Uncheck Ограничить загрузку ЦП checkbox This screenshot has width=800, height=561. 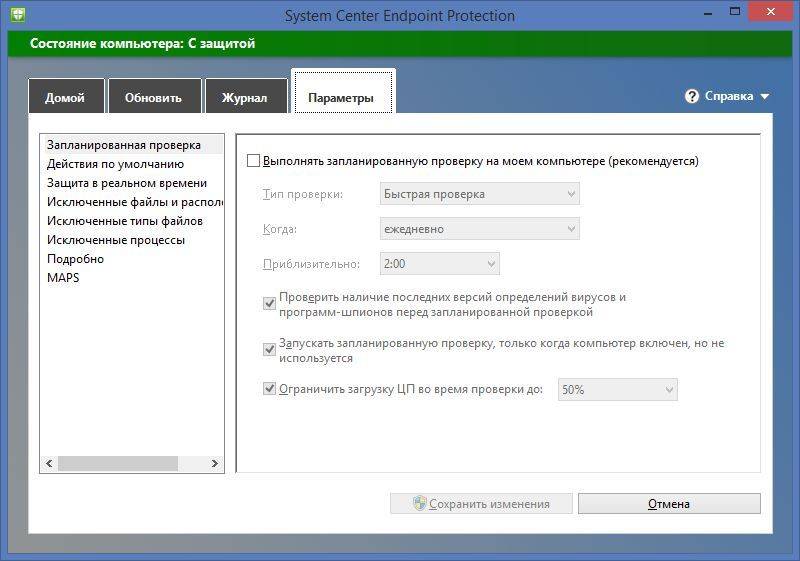269,389
